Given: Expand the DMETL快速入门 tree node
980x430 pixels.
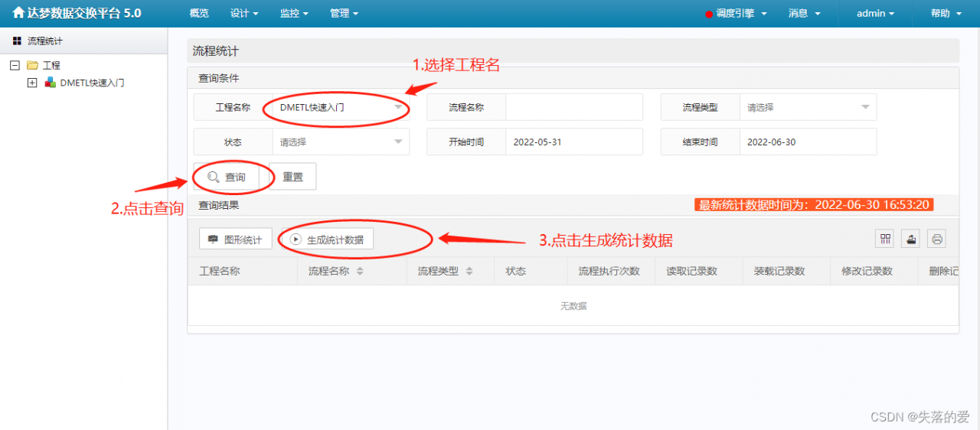Looking at the screenshot, I should click(x=32, y=83).
